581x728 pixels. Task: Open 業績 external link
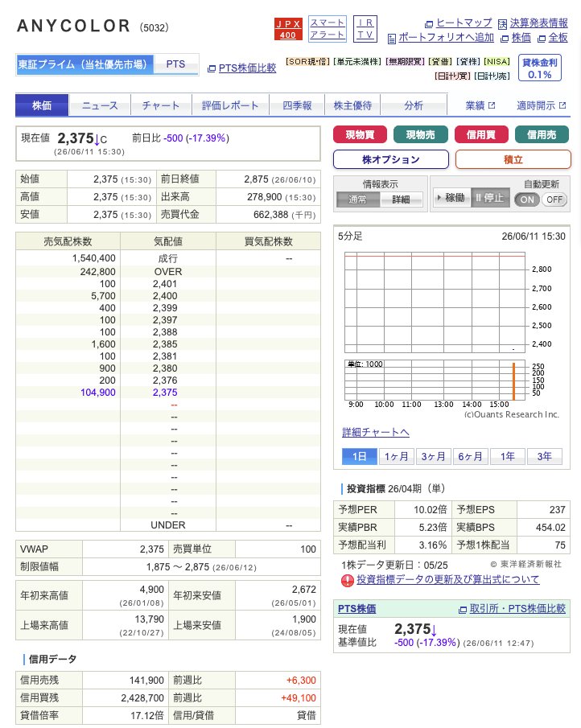[480, 106]
